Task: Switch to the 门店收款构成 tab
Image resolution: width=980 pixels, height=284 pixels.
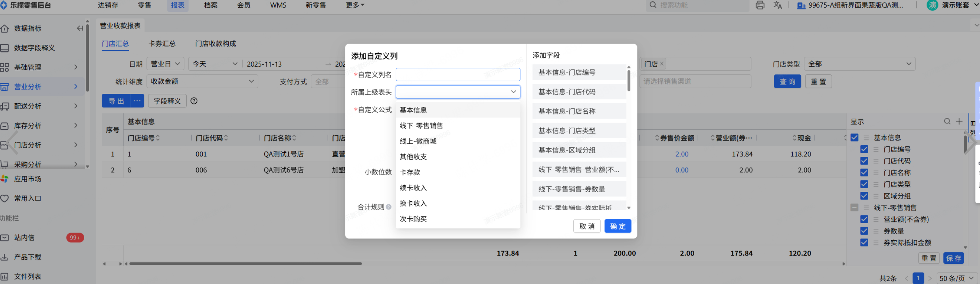Action: click(x=215, y=44)
